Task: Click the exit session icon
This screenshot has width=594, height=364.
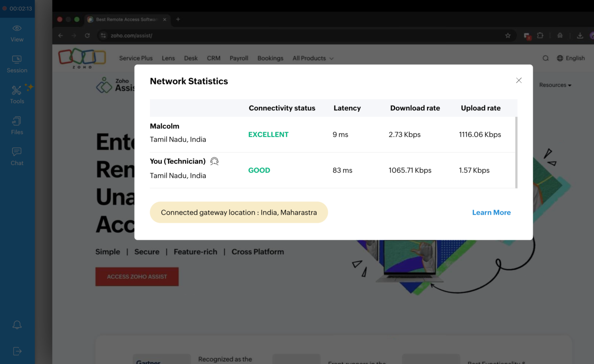Action: (x=17, y=351)
